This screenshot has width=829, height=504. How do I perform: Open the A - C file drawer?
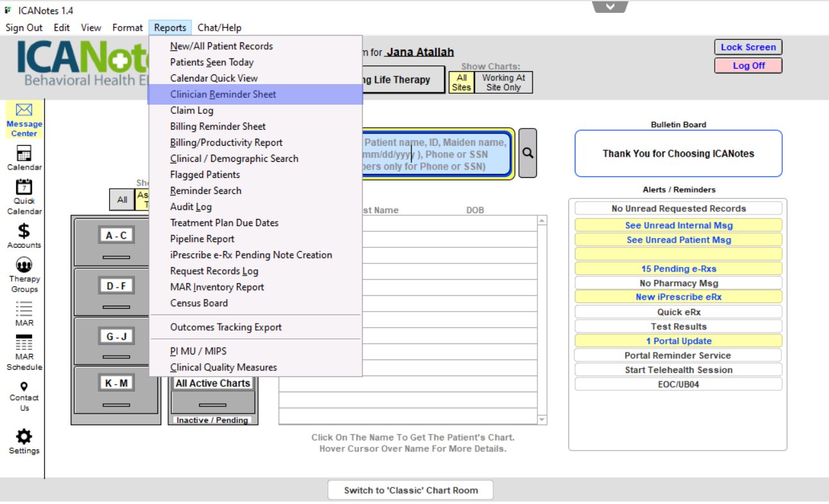116,236
